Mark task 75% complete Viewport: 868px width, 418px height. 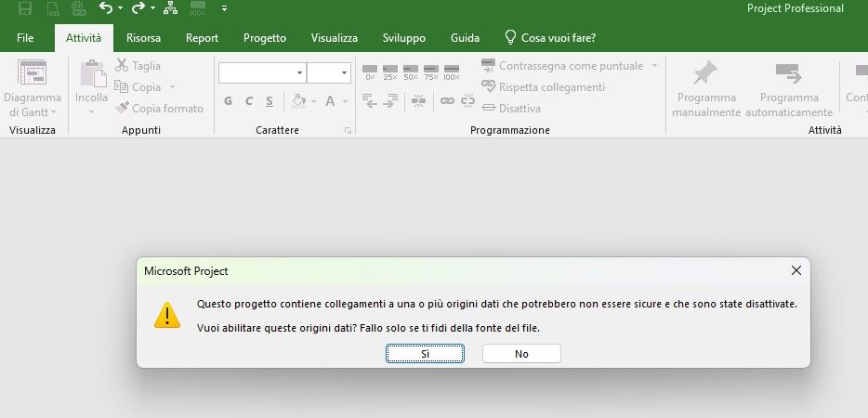[x=431, y=72]
